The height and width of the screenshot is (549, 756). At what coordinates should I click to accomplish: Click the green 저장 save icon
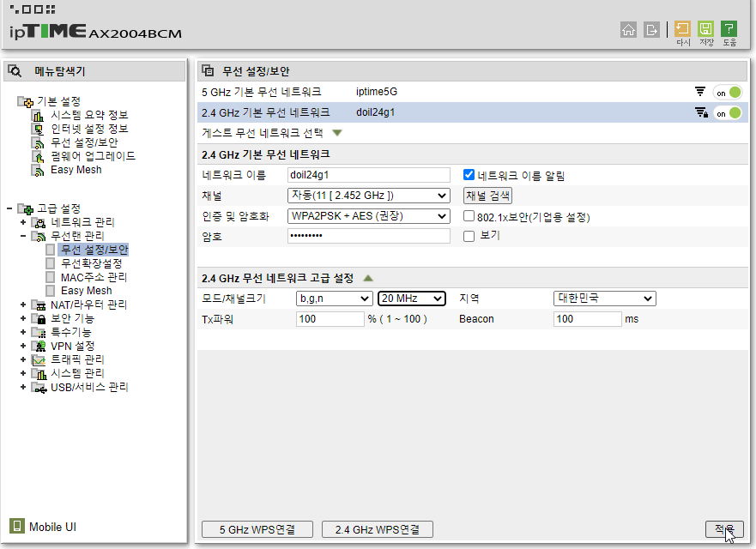(705, 29)
